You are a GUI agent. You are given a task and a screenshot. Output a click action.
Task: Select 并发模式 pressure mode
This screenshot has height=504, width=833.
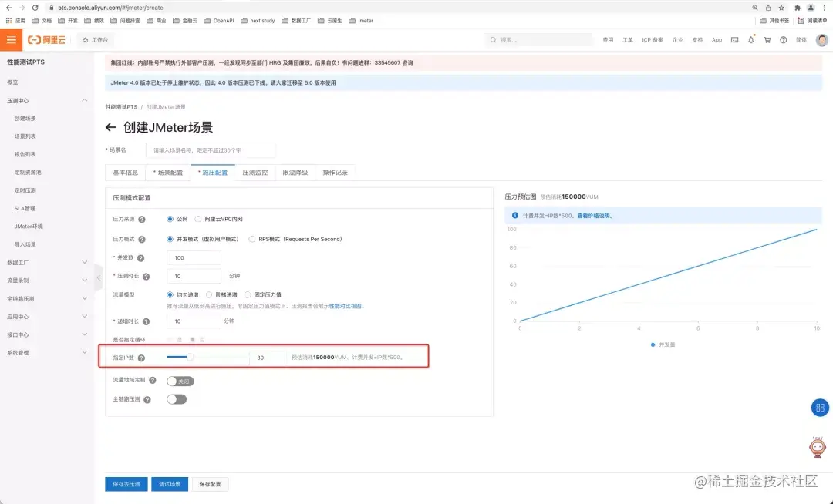[170, 239]
